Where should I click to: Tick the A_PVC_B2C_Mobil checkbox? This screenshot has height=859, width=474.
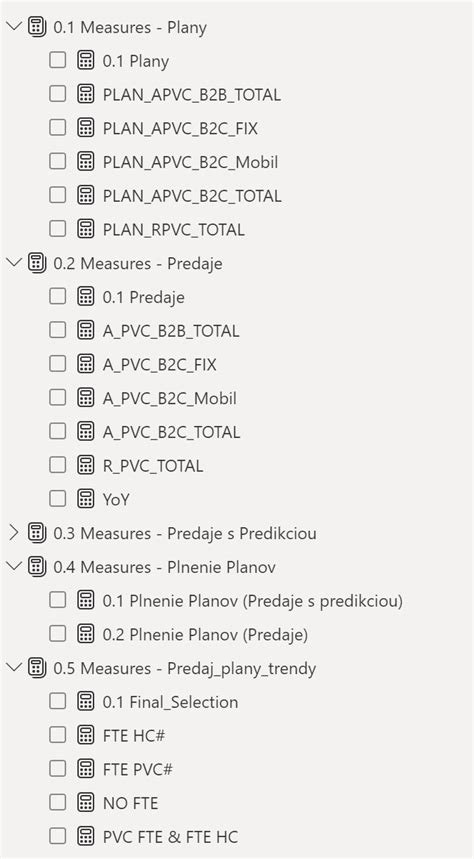58,398
